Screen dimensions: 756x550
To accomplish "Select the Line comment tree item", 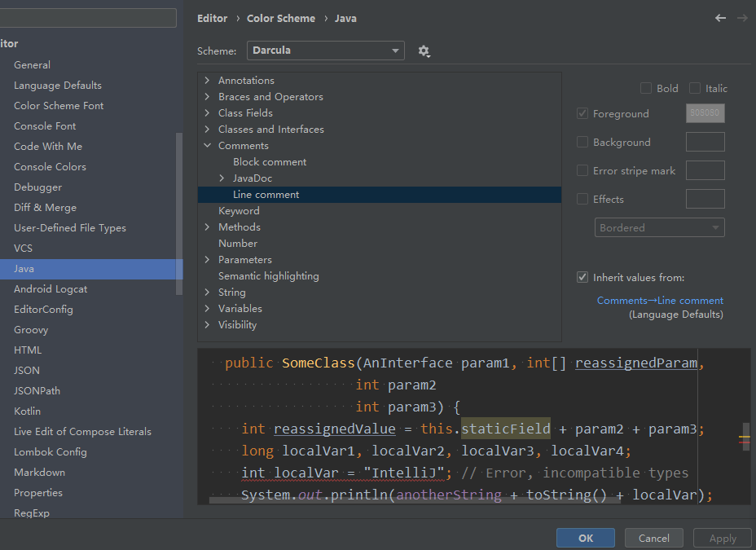I will (x=266, y=194).
